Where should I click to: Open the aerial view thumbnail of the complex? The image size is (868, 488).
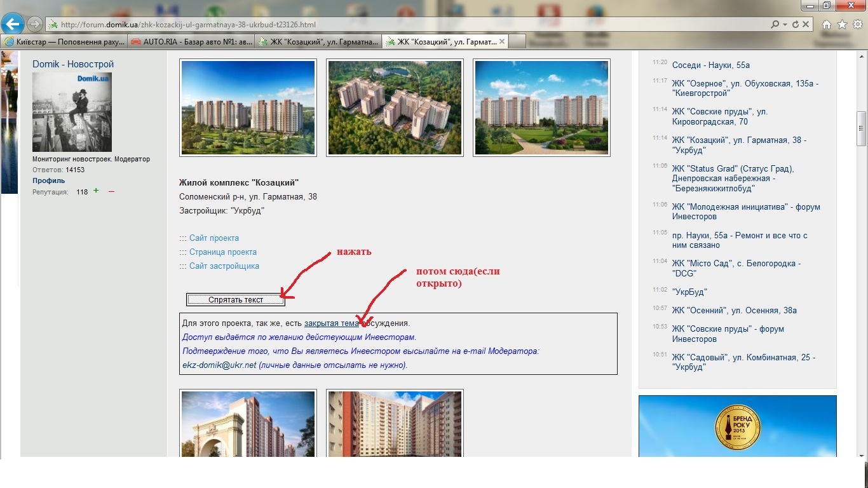pos(395,107)
